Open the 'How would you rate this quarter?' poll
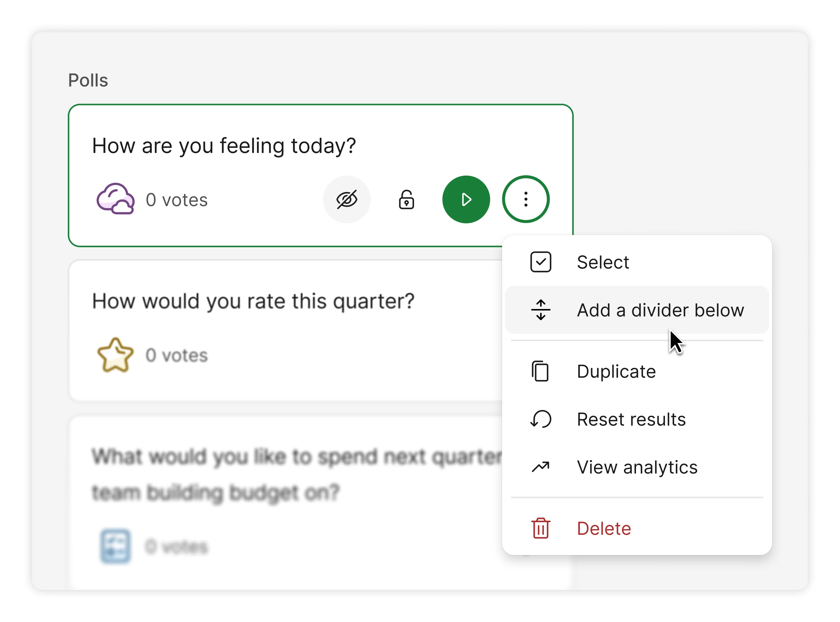Screen dimensions: 840x622 253,301
